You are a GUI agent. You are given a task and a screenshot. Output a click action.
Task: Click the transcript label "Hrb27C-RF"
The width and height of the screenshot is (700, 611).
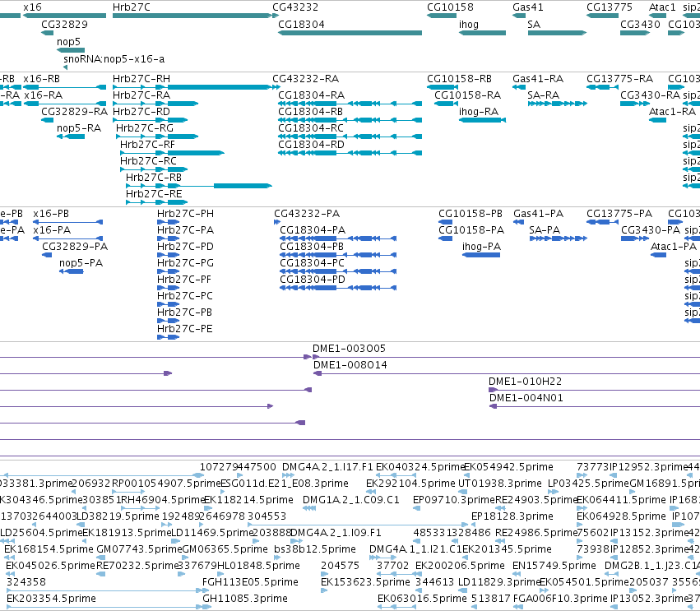click(x=147, y=145)
